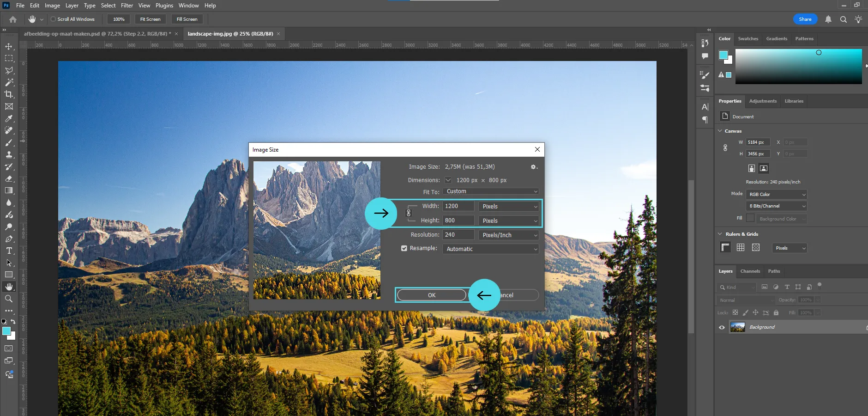The width and height of the screenshot is (868, 416).
Task: Click the foreground color swatch in Color panel
Action: (x=723, y=55)
